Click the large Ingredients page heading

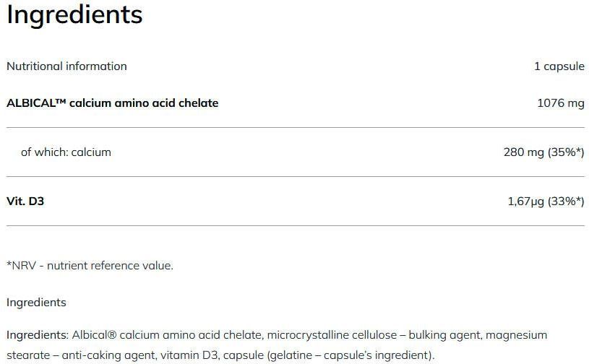coord(74,15)
